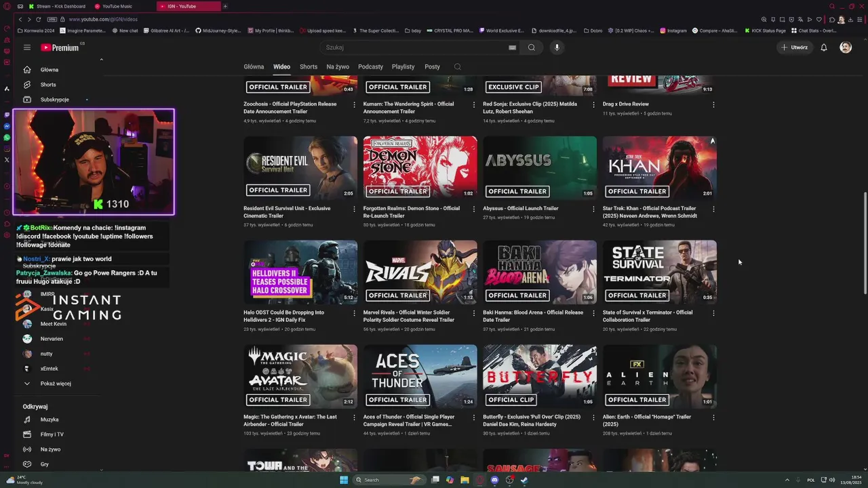Reload the page in browser toolbar
Screen dimensions: 868x488
click(x=39, y=20)
